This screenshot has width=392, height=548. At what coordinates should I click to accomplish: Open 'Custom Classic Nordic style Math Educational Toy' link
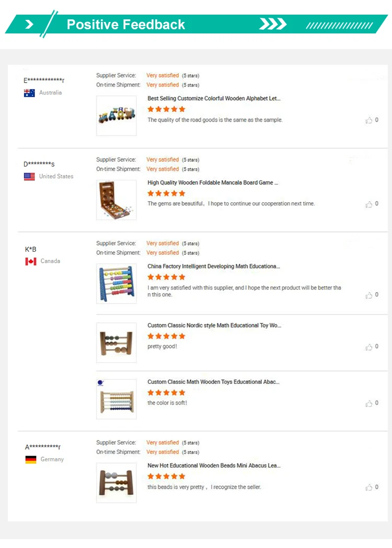(214, 325)
